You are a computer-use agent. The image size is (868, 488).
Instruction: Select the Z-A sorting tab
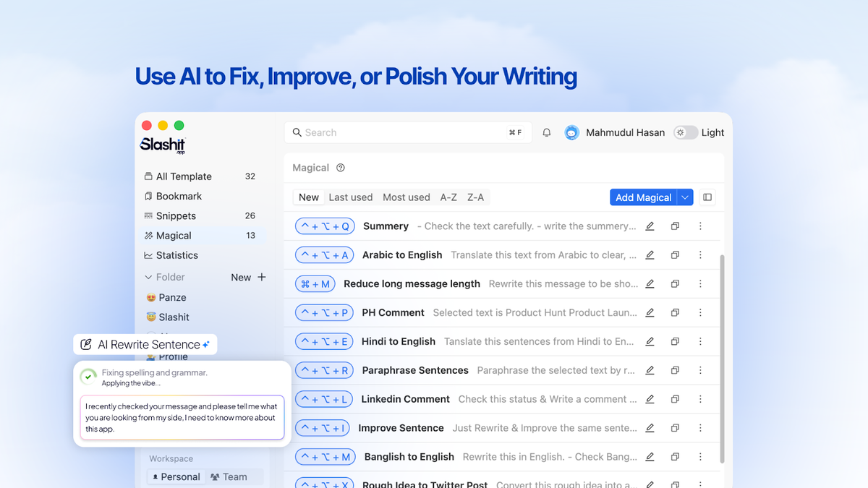click(475, 197)
